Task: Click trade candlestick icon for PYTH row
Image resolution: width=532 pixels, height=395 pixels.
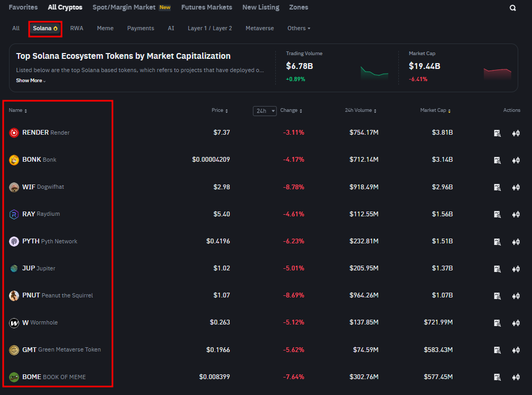Action: [516, 242]
